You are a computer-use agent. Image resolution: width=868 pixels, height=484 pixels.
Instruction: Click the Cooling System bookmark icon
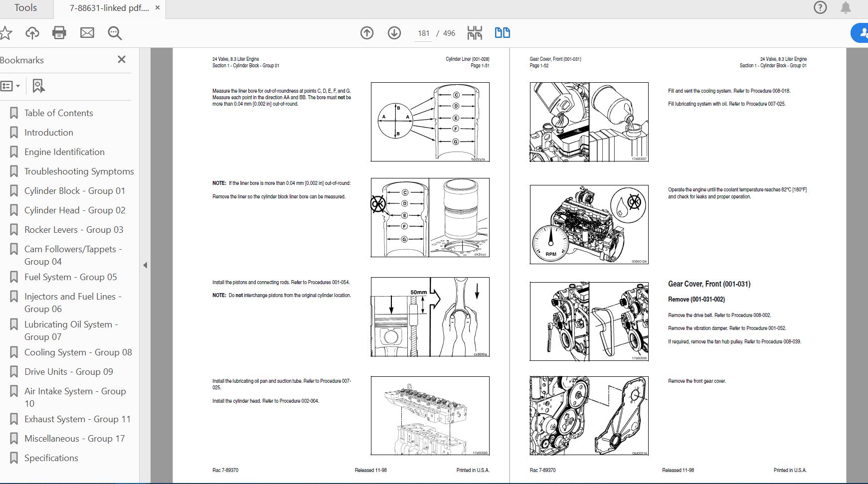click(x=14, y=352)
